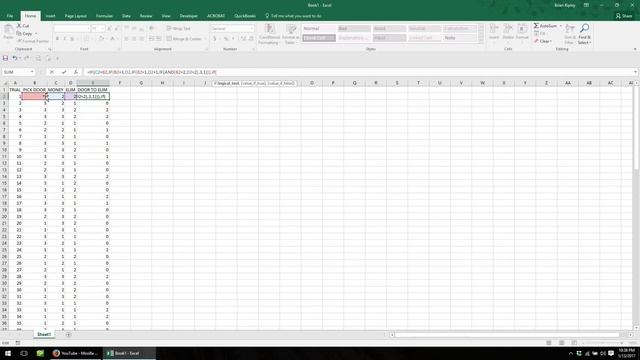640x360 pixels.
Task: Apply the Note cell style
Action: click(x=460, y=38)
